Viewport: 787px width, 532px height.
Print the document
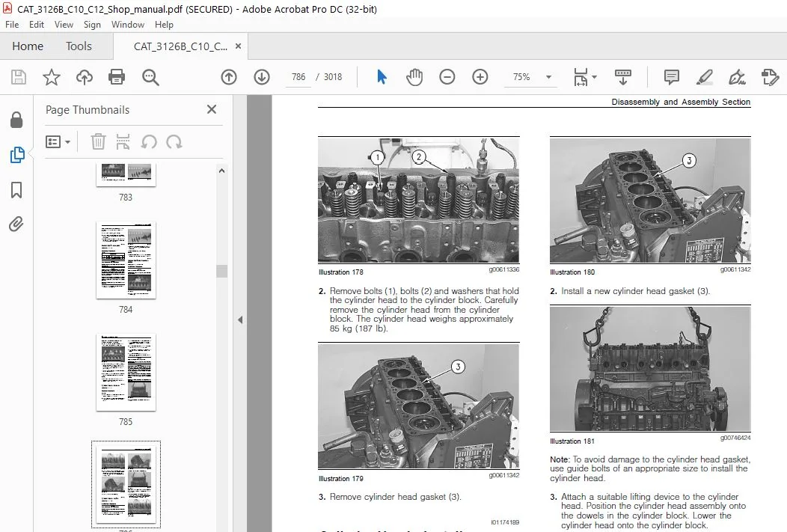pyautogui.click(x=117, y=77)
